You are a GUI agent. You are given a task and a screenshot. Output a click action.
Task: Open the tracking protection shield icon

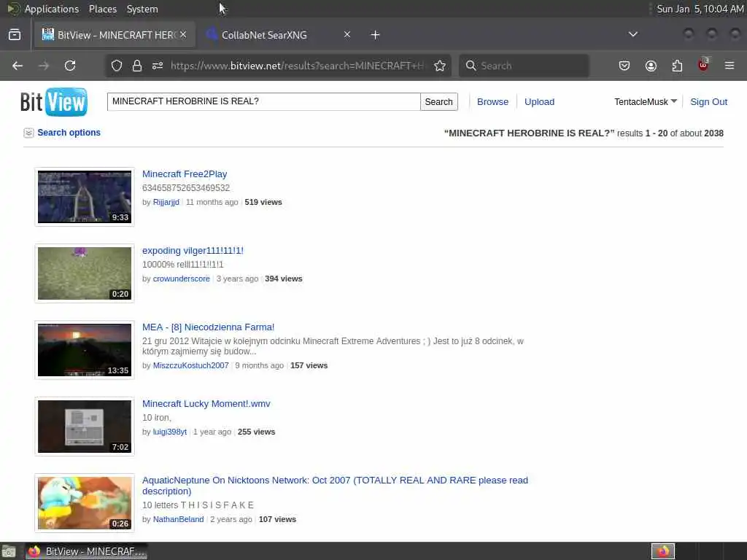pyautogui.click(x=117, y=66)
